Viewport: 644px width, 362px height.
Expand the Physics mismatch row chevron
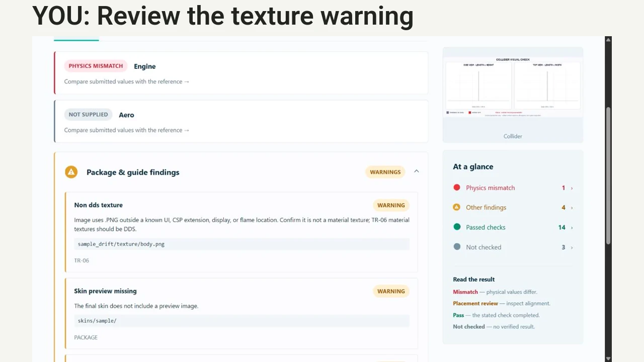(x=572, y=188)
